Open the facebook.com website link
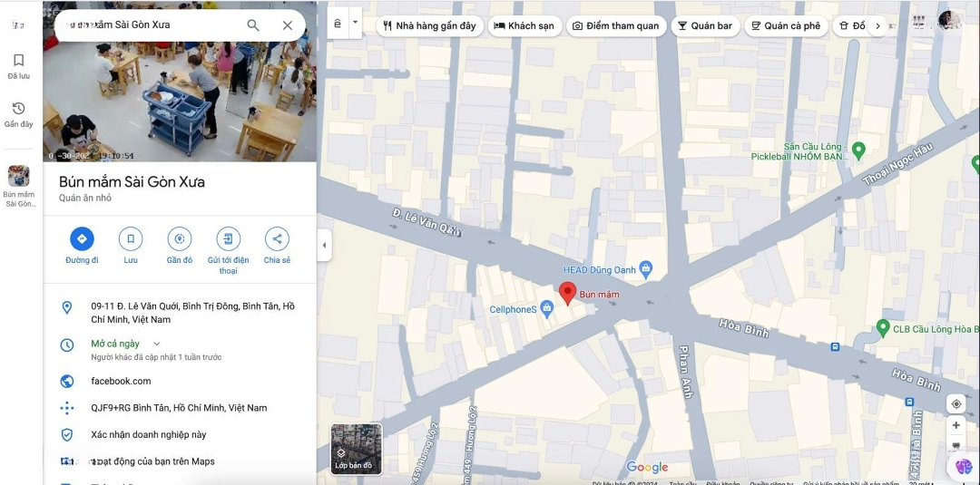Screen dimensions: 980x485 [121, 382]
